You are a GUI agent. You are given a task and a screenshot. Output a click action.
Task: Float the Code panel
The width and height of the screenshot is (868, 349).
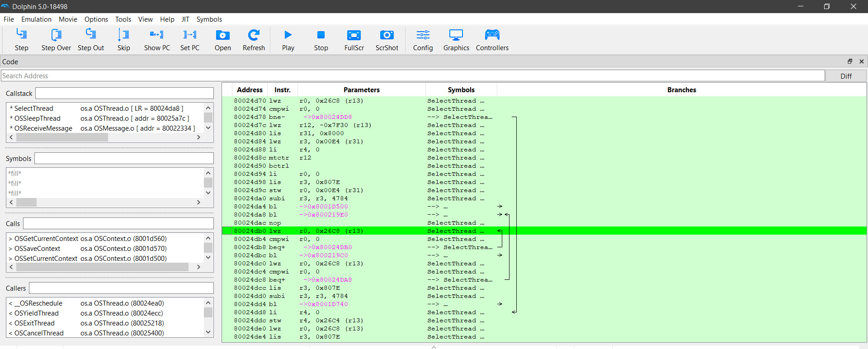(x=849, y=61)
